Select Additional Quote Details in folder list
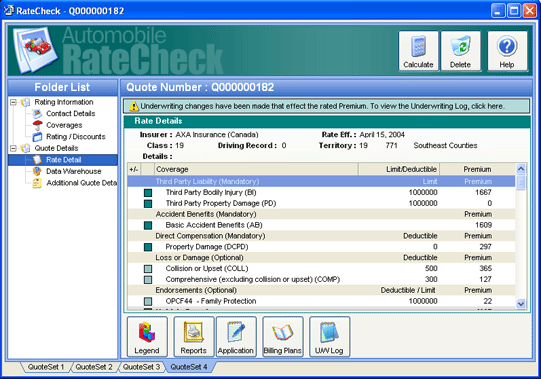This screenshot has height=379, width=541. (x=81, y=183)
